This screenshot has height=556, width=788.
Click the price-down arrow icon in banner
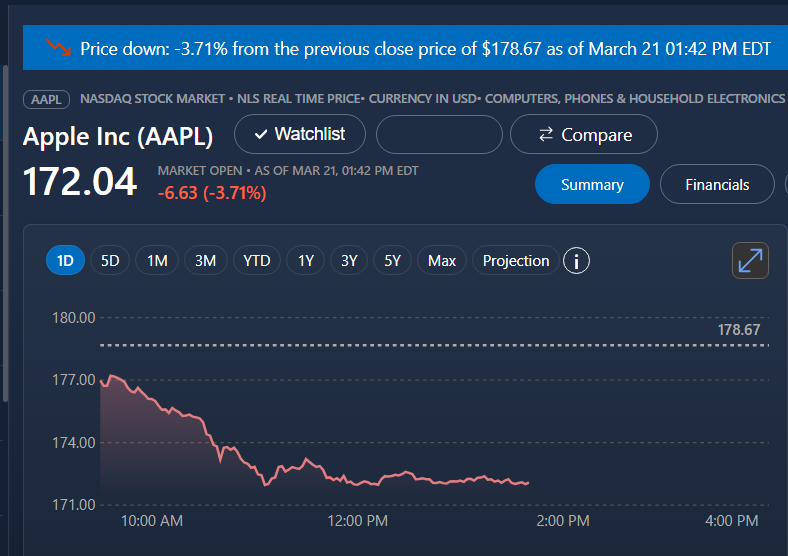point(58,48)
